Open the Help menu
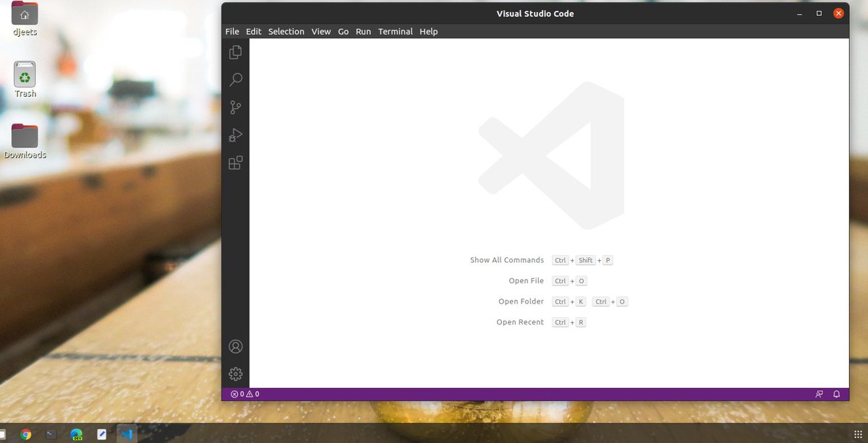Image resolution: width=868 pixels, height=443 pixels. [x=429, y=32]
